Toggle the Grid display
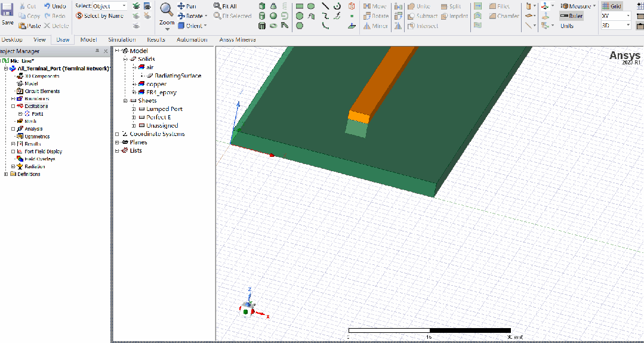Viewport: 644px width, 343px height. click(612, 6)
